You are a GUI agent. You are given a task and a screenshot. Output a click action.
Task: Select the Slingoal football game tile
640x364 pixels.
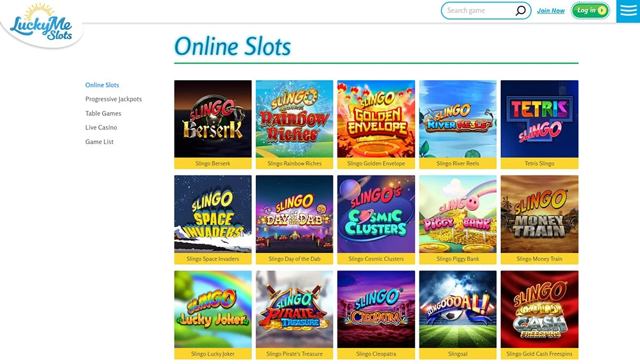(457, 315)
